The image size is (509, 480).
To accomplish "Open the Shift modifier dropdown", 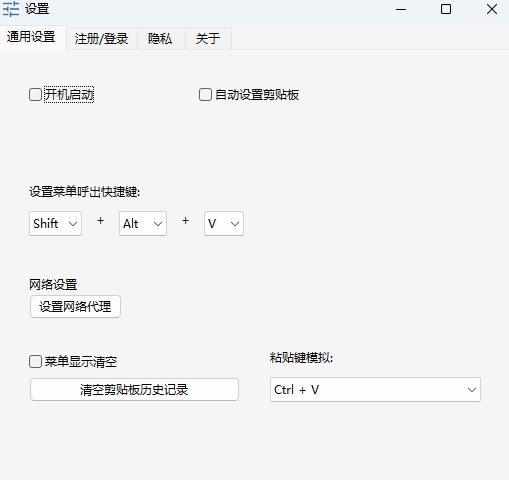I will 55,223.
